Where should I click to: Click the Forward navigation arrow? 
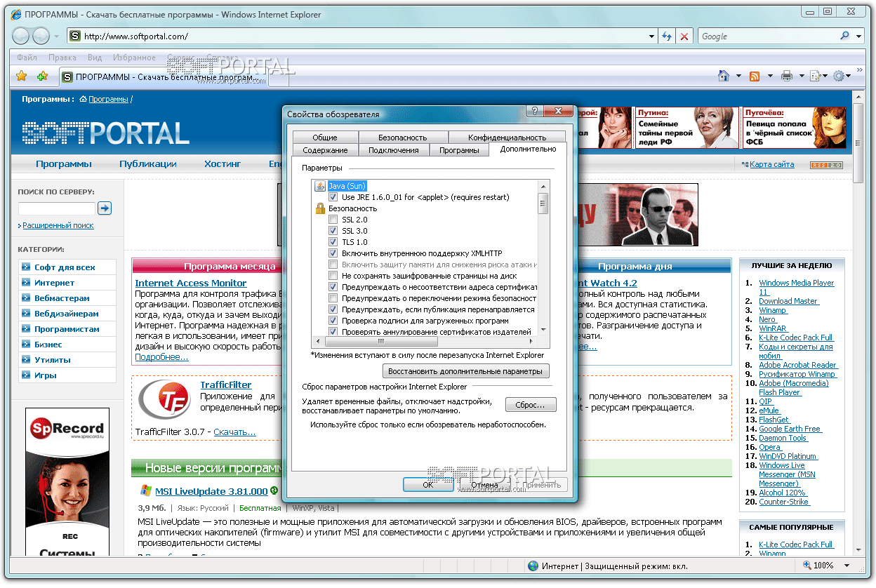tap(41, 36)
